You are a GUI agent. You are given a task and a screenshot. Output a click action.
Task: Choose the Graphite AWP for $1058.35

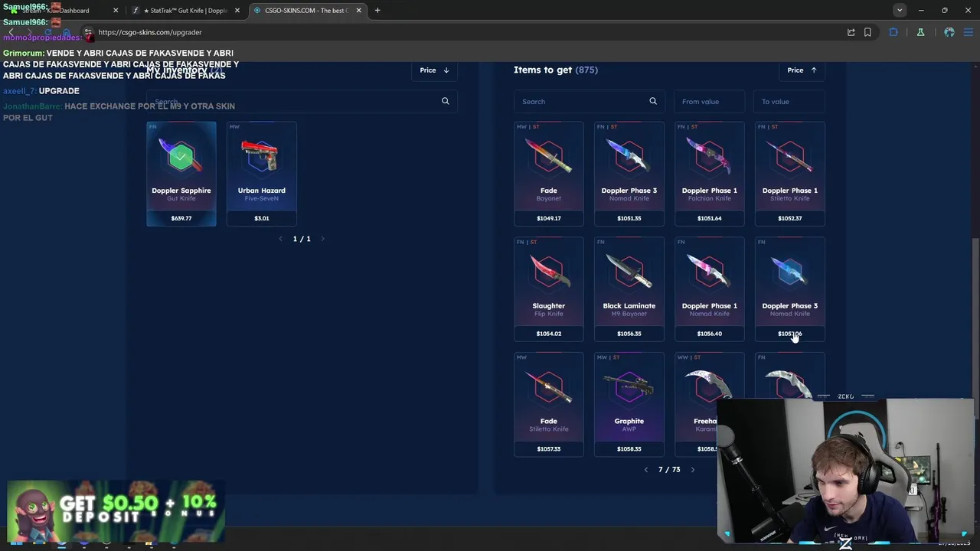pos(629,404)
